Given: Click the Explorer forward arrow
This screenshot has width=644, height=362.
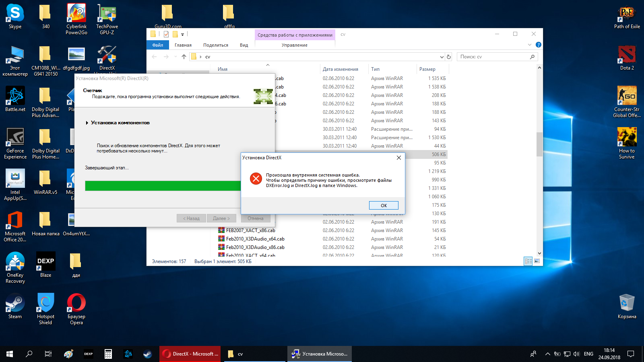Looking at the screenshot, I should [x=166, y=57].
